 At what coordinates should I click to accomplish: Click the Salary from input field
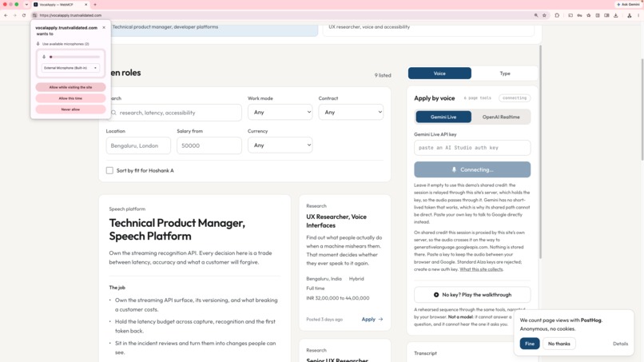coord(209,145)
